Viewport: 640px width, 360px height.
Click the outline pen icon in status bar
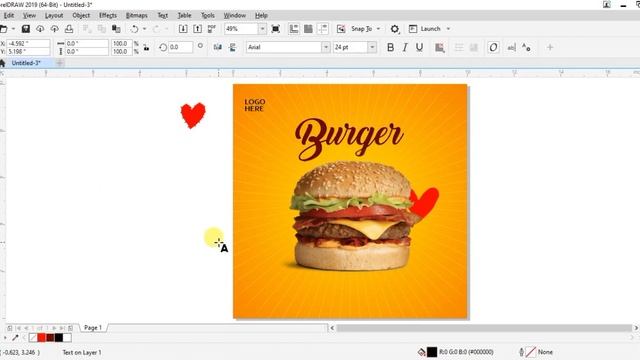[521, 352]
